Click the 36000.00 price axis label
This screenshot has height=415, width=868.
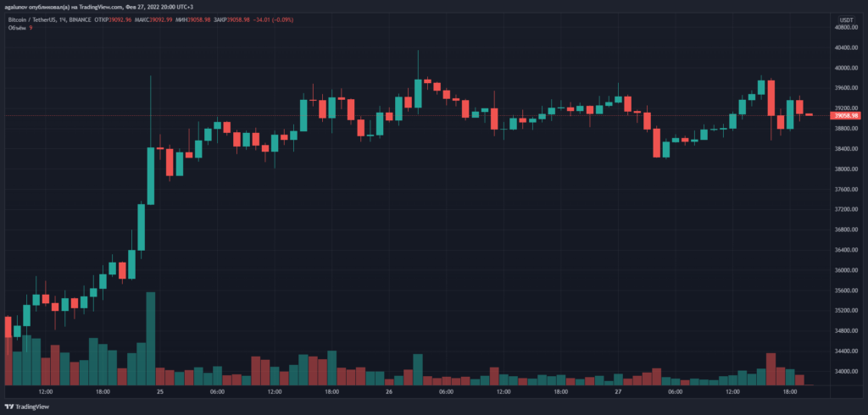pyautogui.click(x=845, y=270)
